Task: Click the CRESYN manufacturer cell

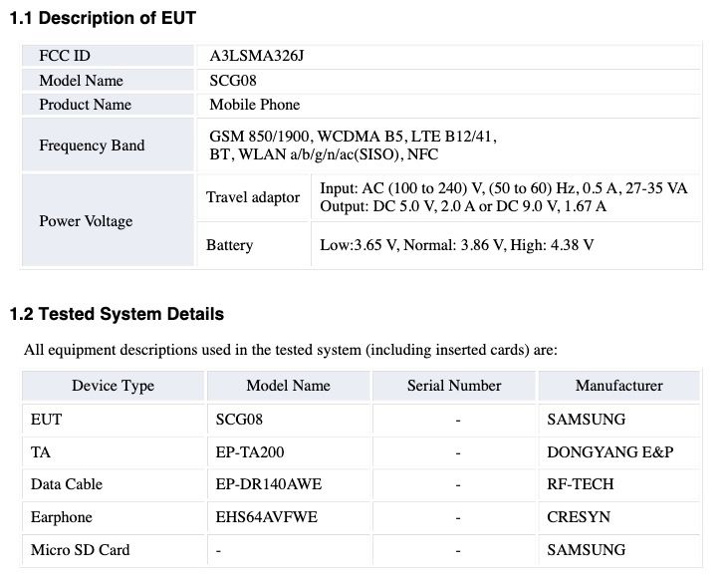Action: tap(579, 517)
